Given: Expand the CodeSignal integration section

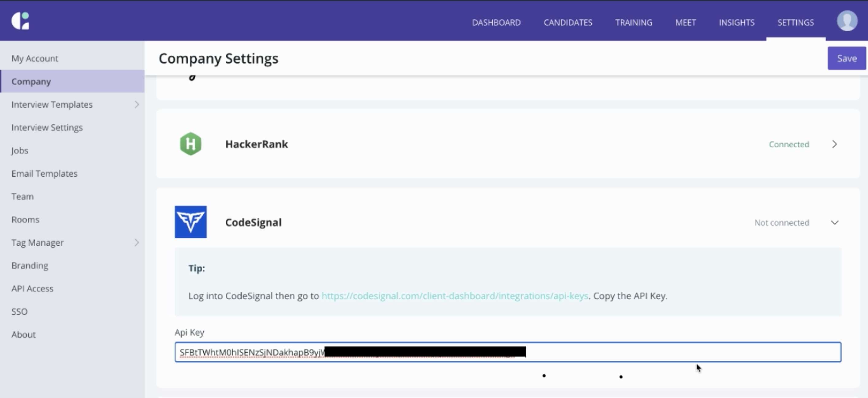Looking at the screenshot, I should click(x=835, y=223).
